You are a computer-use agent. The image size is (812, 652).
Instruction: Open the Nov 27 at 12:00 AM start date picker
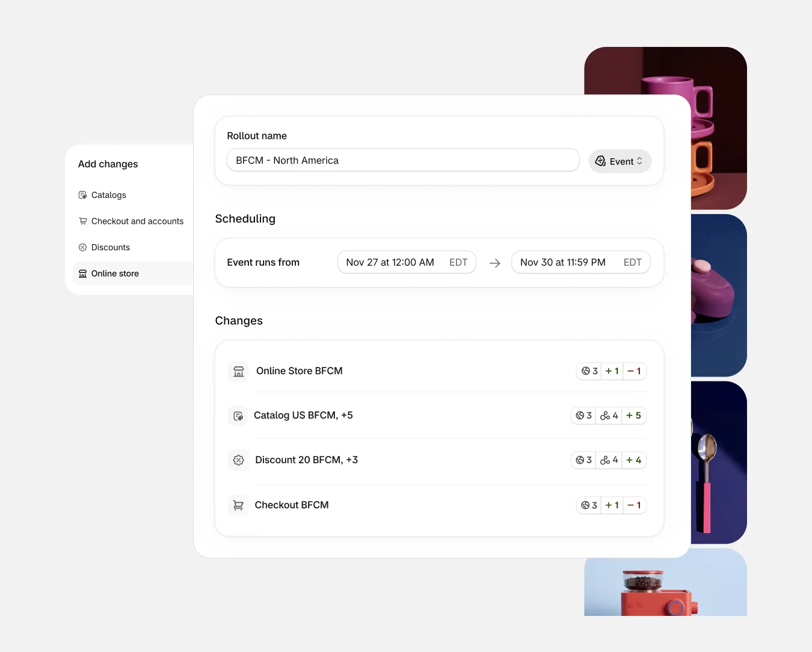407,262
